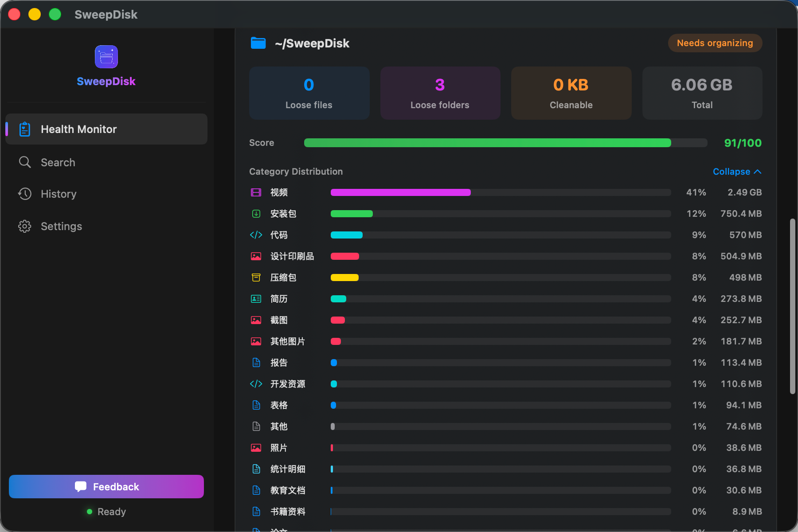This screenshot has height=532, width=798.
Task: Send feedback with the Feedback button
Action: (106, 487)
